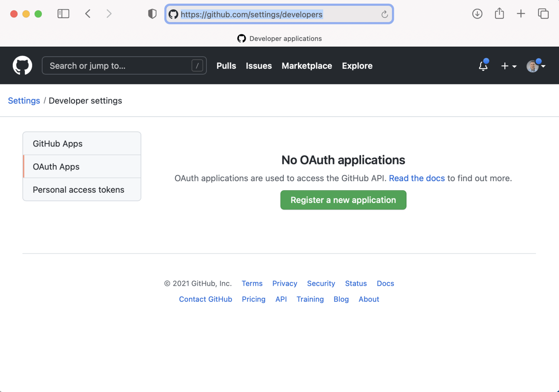Click the GitHub Octocat logo in header
Screen dimensions: 559x392
click(x=22, y=65)
